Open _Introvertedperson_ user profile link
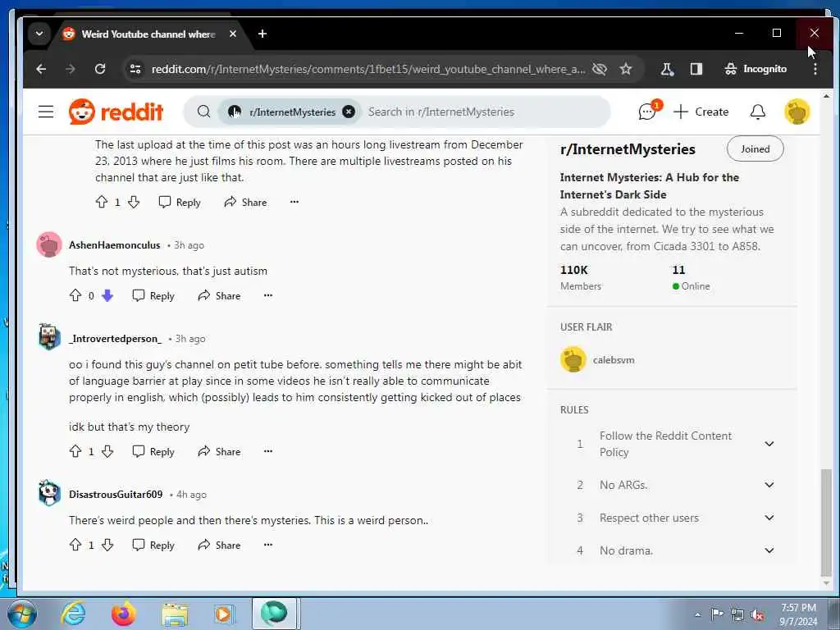Screen dimensions: 840x630 tap(115, 339)
